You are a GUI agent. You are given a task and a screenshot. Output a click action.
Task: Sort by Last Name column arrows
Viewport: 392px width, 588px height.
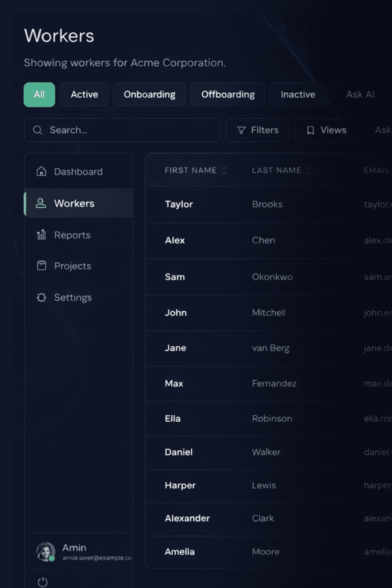[308, 170]
